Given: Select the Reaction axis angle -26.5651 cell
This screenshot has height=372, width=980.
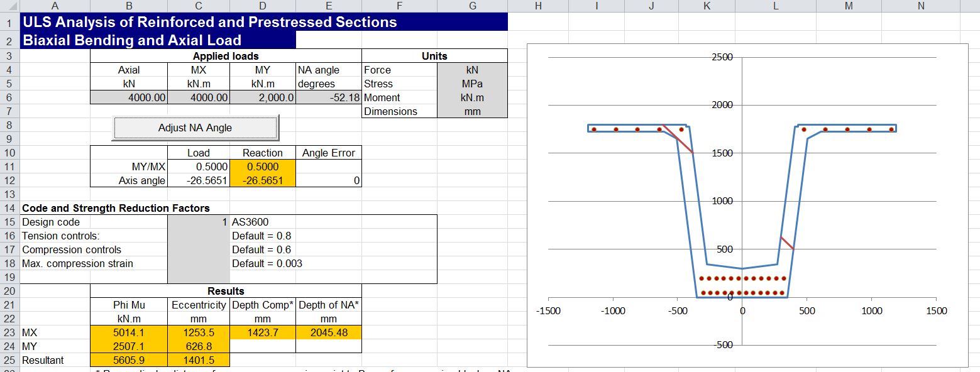Looking at the screenshot, I should tap(262, 181).
